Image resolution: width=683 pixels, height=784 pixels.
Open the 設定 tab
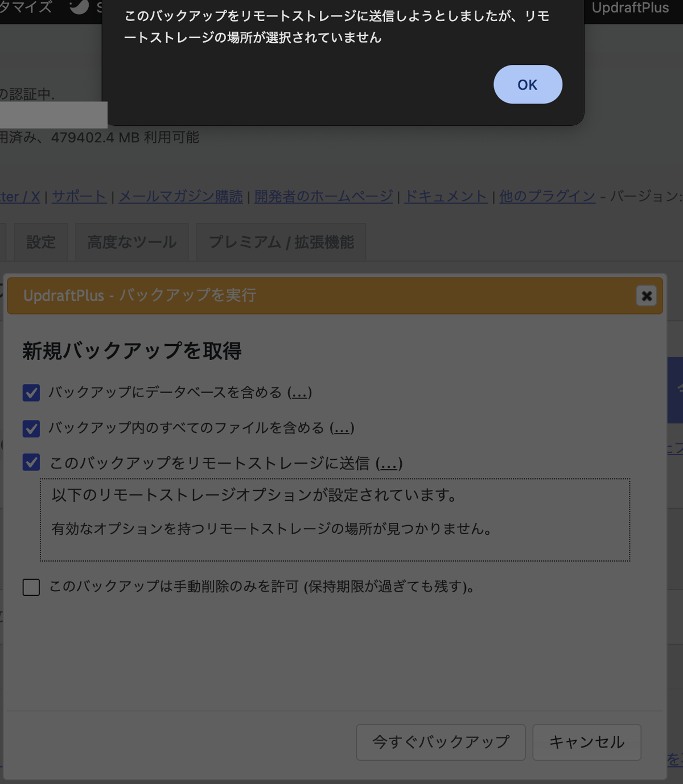point(41,242)
